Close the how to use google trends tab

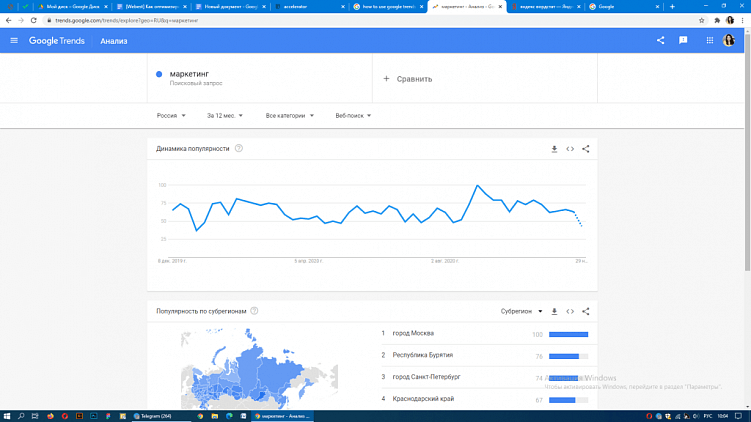(421, 7)
